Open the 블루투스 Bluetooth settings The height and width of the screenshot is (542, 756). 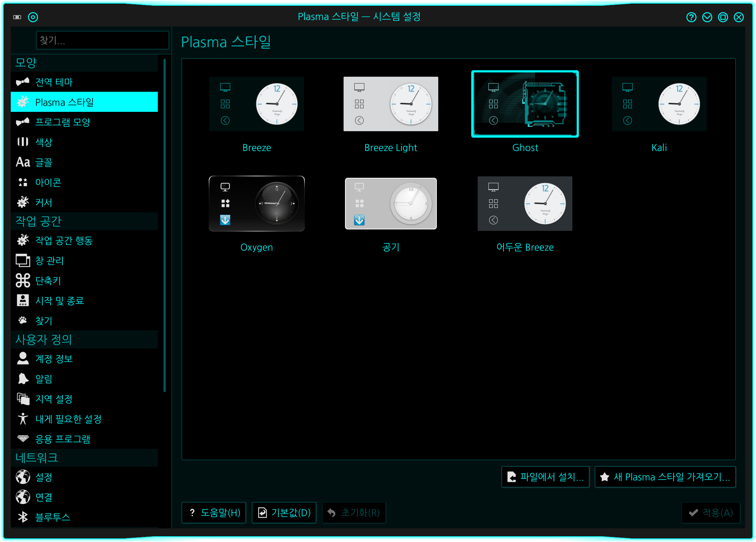[52, 517]
